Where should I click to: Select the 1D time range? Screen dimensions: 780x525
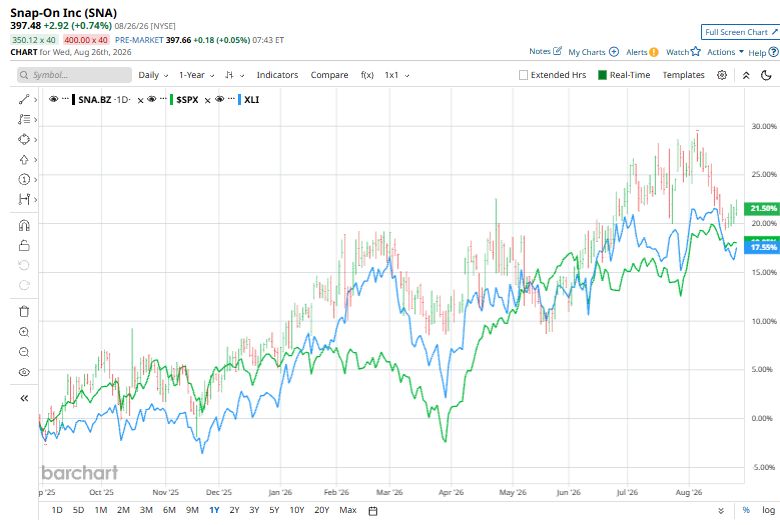pos(57,510)
